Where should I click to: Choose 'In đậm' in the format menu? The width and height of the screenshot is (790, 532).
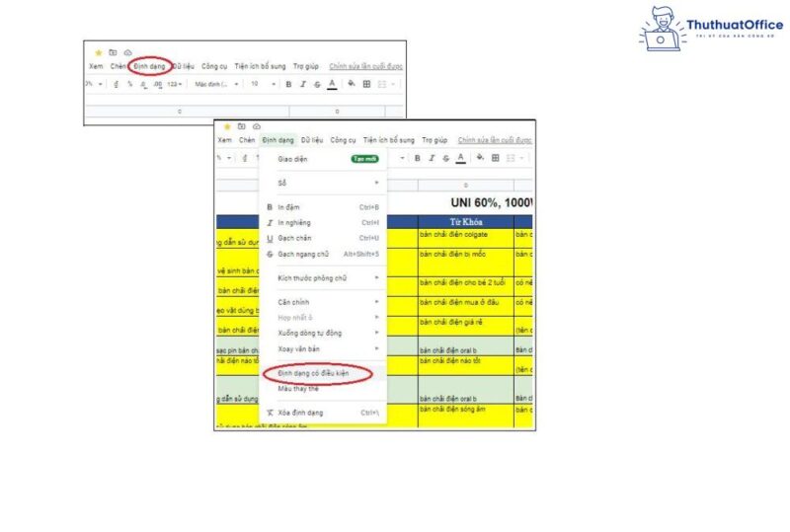(x=323, y=207)
